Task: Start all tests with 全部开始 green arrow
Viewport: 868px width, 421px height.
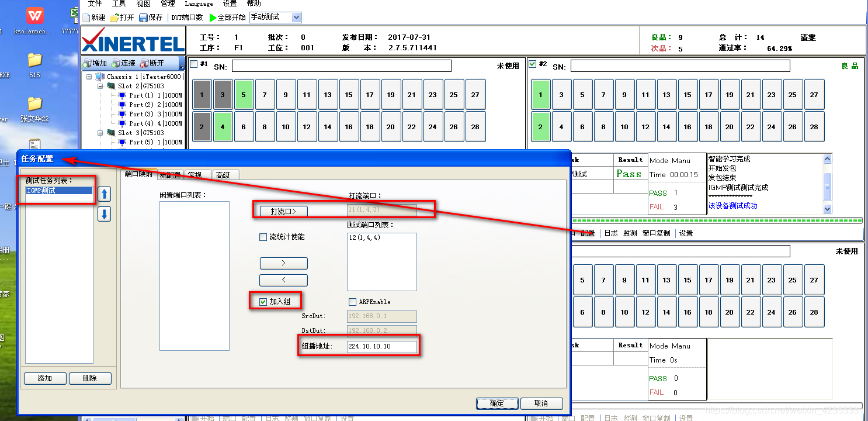Action: point(213,18)
